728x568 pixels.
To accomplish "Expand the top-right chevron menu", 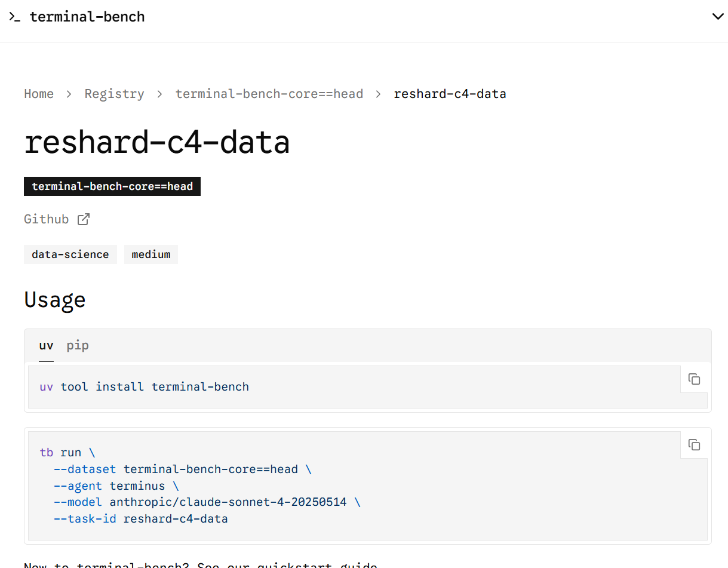I will 718,17.
